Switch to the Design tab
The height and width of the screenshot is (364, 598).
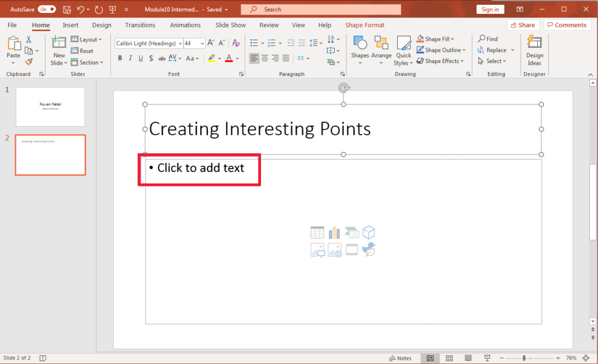pos(102,25)
